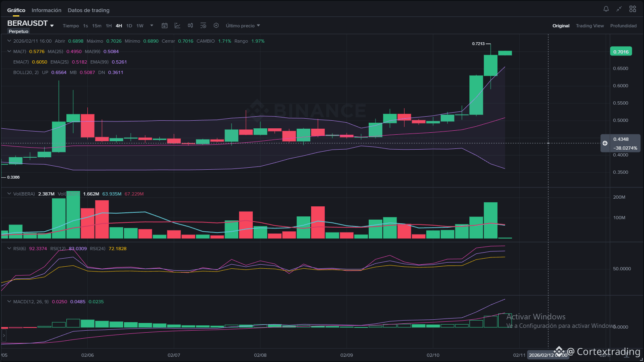
Task: Select the Original chart view
Action: tap(561, 26)
